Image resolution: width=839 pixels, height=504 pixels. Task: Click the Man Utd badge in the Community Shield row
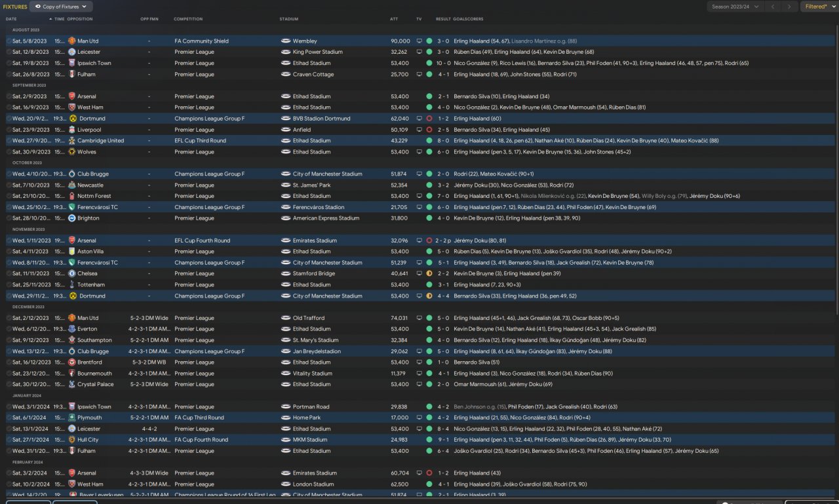coord(72,41)
